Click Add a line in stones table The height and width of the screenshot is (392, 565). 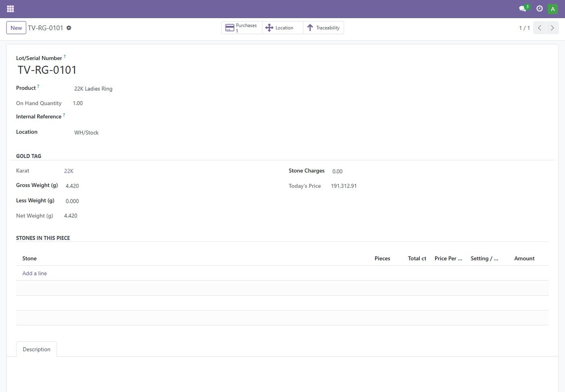point(35,273)
